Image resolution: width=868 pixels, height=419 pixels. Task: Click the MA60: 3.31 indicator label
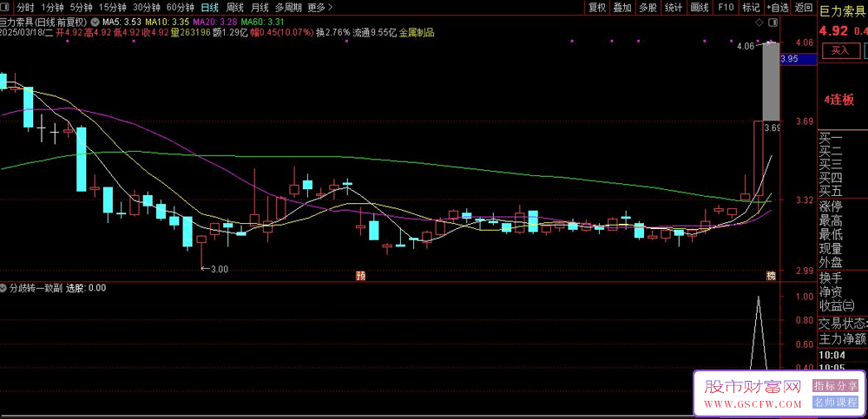[x=263, y=23]
